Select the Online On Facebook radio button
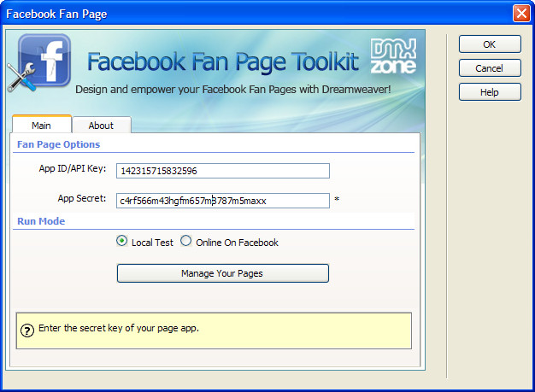The width and height of the screenshot is (535, 392). click(186, 241)
